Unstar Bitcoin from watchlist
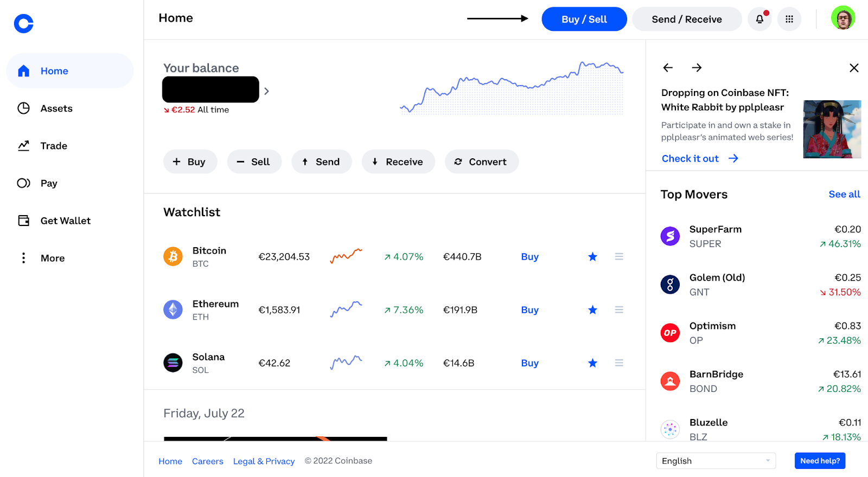 click(592, 256)
